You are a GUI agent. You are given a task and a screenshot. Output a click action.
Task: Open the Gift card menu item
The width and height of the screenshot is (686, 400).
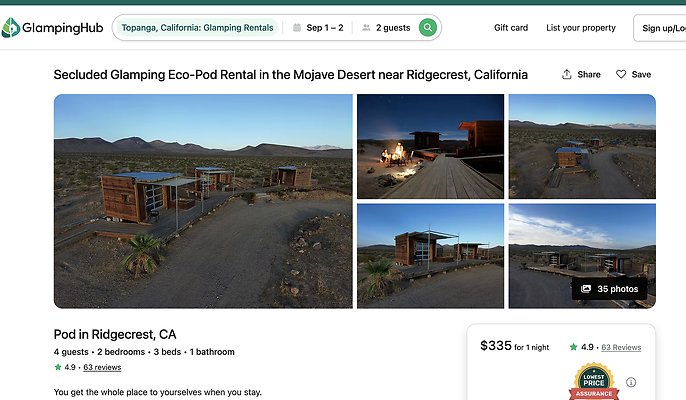pos(510,28)
